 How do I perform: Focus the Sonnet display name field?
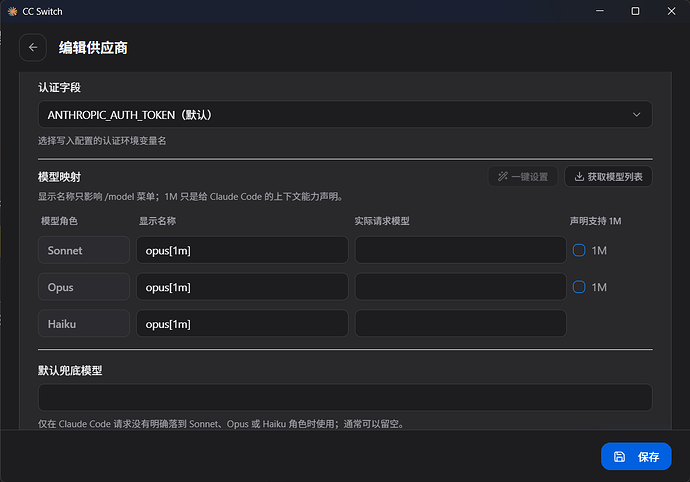click(x=242, y=250)
